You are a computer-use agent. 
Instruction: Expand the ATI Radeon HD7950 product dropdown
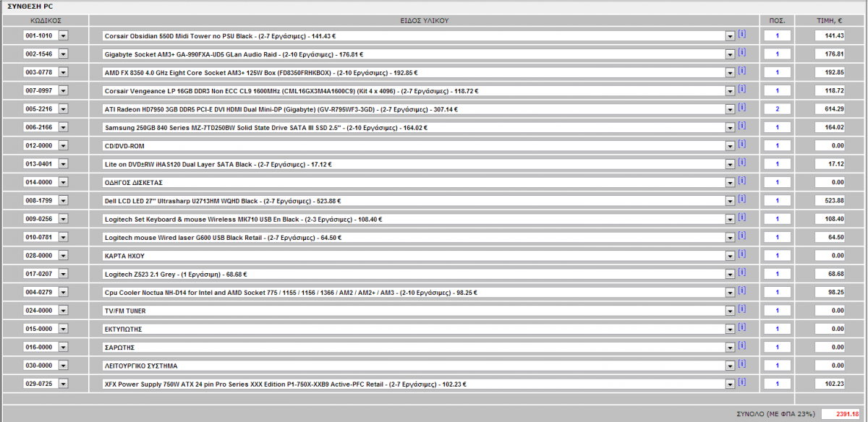pos(730,109)
